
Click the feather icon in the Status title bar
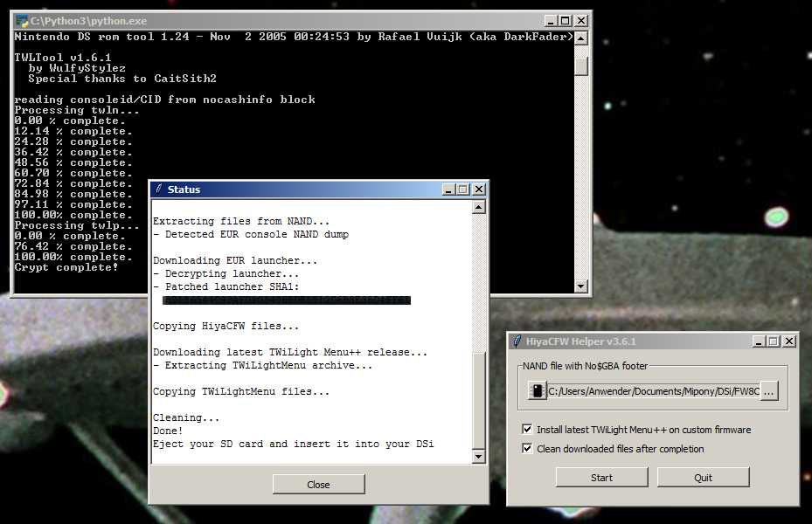(159, 190)
